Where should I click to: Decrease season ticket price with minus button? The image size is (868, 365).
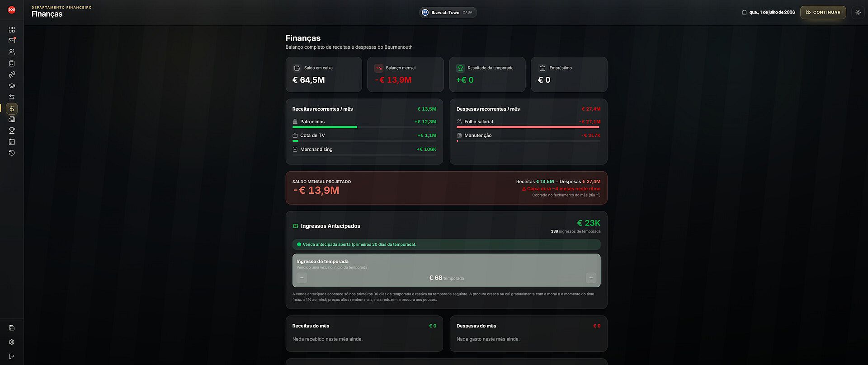(302, 278)
